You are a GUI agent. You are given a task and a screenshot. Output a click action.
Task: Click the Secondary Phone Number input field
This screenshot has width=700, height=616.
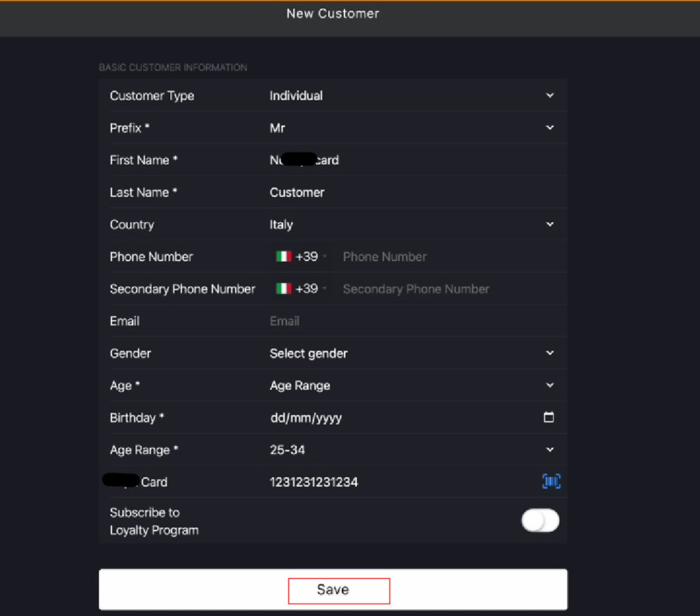(451, 289)
